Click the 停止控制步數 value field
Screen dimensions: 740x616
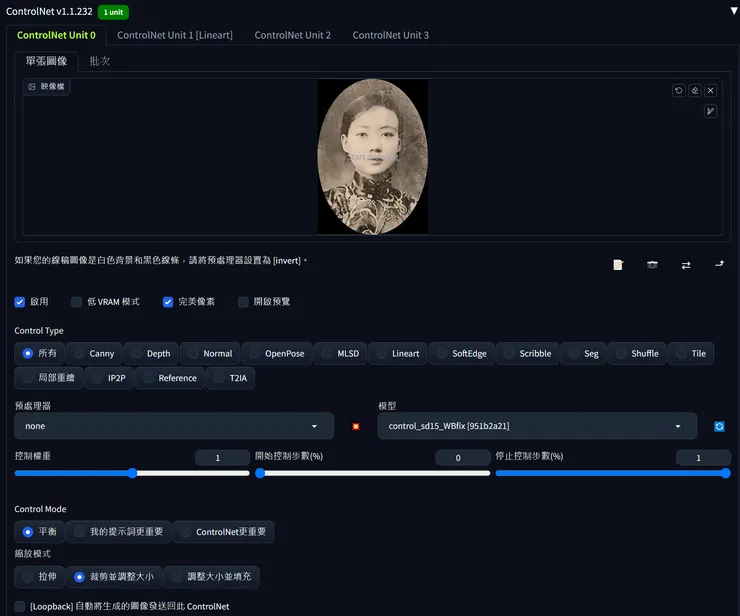click(703, 457)
